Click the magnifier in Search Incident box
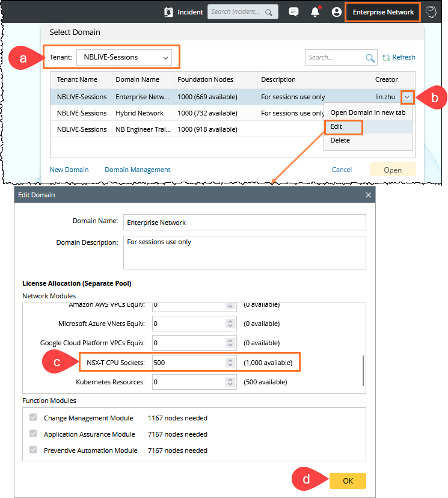This screenshot has height=498, width=448. coord(269,13)
